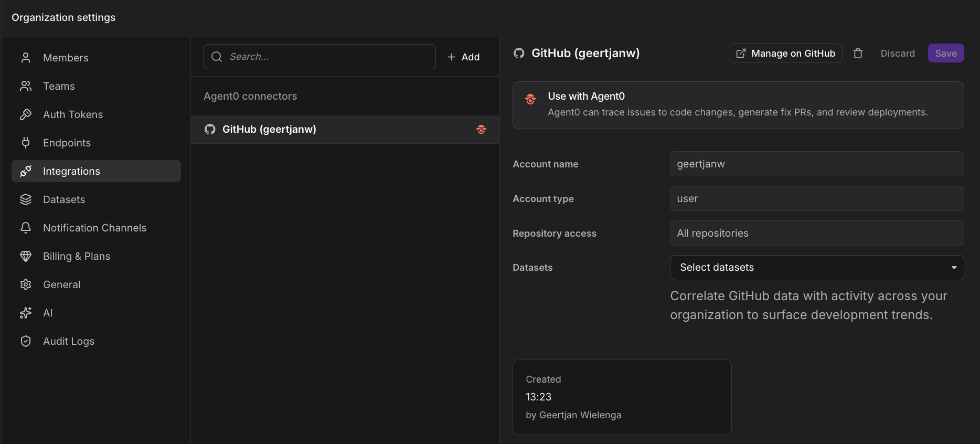Click the Account name field geertjanw
Screen dimensions: 980x444
click(817, 164)
